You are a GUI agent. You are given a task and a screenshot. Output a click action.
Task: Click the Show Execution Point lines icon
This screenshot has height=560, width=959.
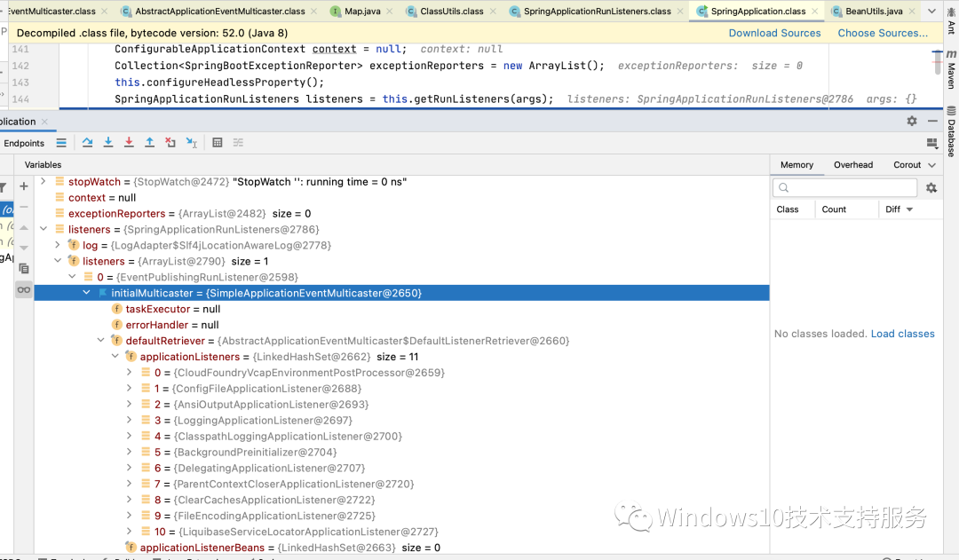coord(61,143)
